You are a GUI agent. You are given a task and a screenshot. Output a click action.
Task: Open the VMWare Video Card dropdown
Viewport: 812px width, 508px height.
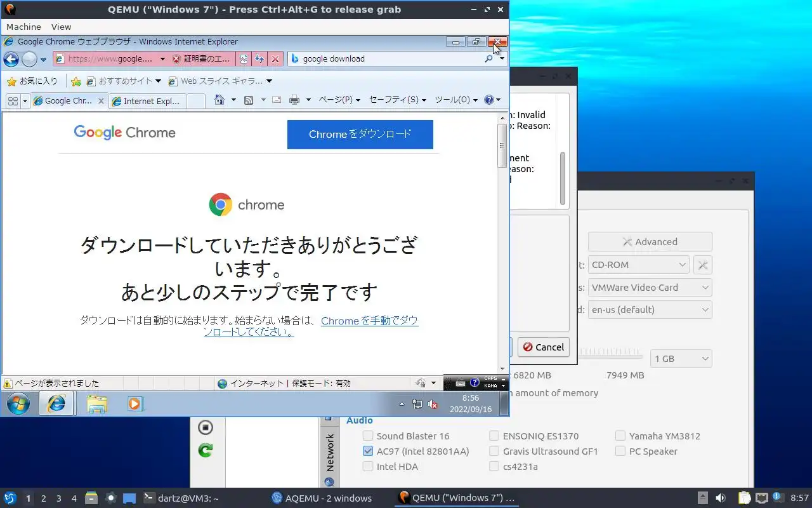tap(650, 288)
